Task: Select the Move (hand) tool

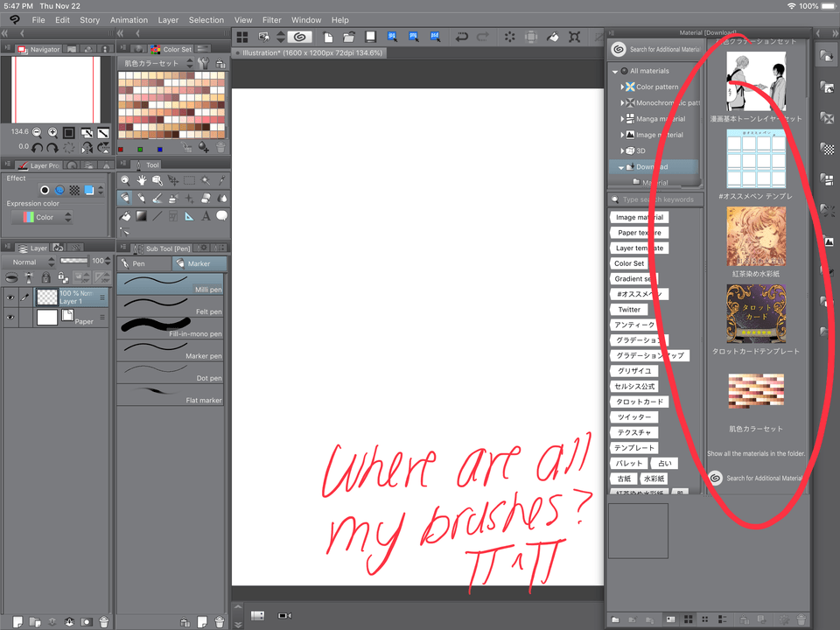Action: pos(141,180)
